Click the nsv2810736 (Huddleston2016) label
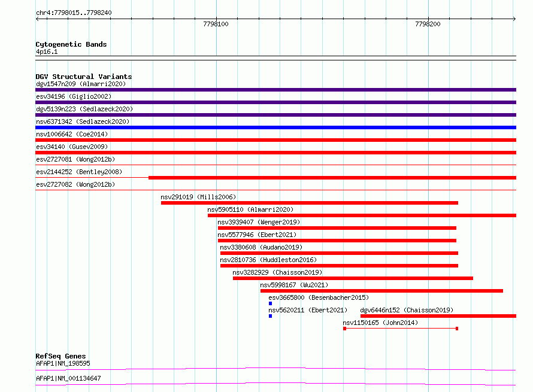Viewport: 533px width, 392px height. (x=268, y=260)
